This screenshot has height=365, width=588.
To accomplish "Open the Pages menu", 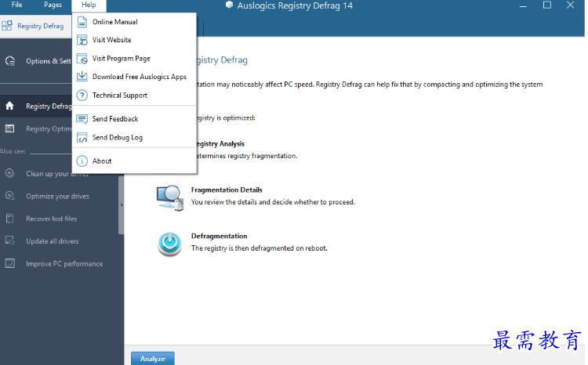I will click(53, 5).
